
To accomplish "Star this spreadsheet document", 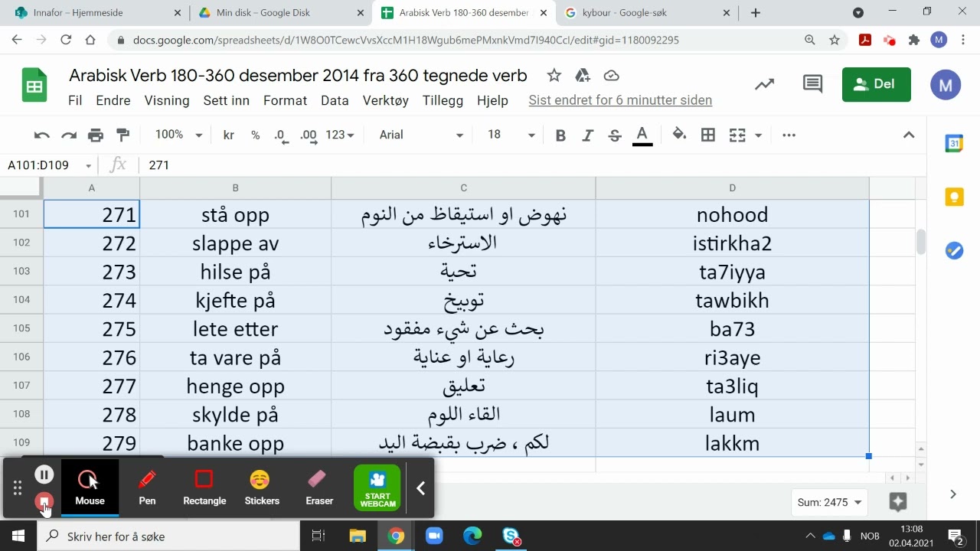I will point(554,75).
